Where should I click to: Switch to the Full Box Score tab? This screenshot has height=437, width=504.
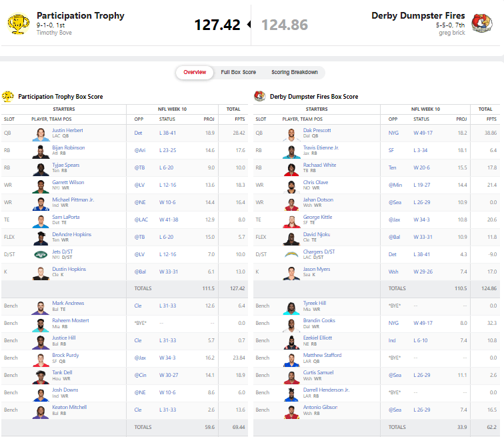click(x=238, y=72)
